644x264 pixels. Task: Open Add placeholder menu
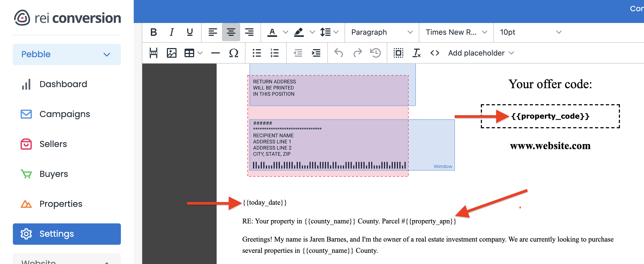[481, 53]
